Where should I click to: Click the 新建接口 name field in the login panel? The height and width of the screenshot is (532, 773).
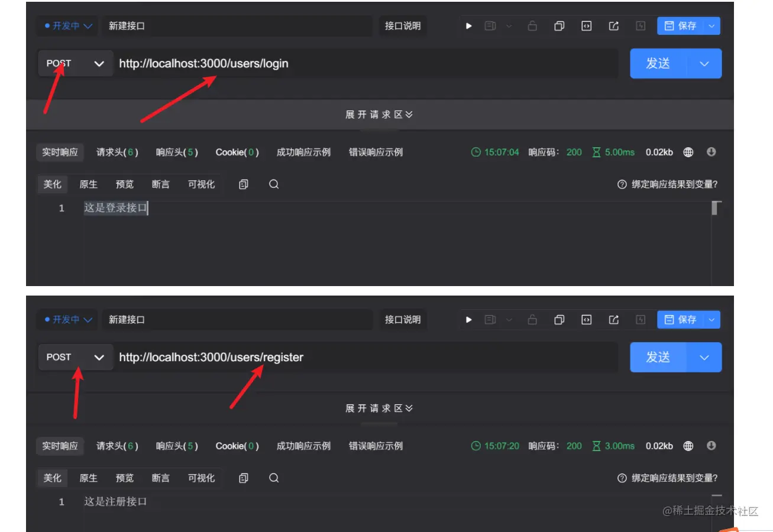237,26
